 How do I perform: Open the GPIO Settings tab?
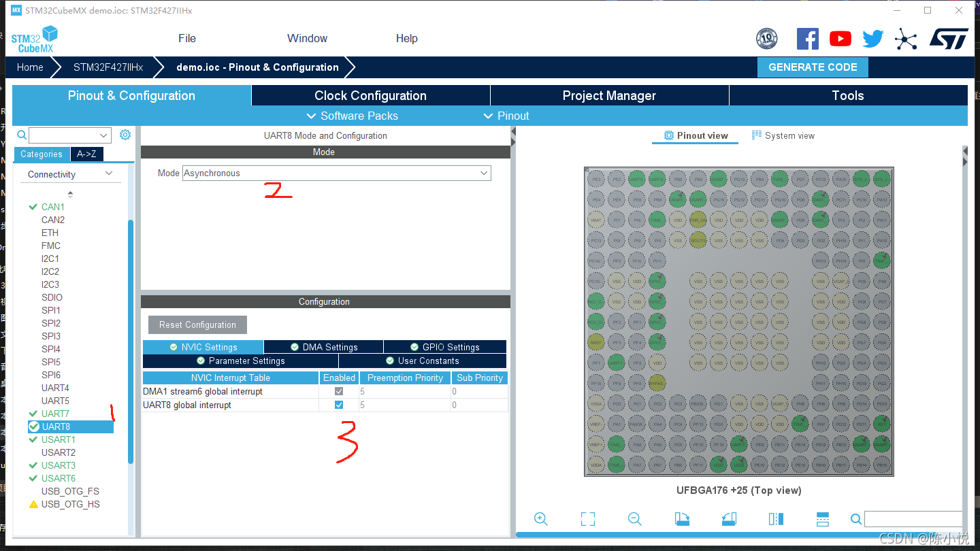pyautogui.click(x=445, y=347)
